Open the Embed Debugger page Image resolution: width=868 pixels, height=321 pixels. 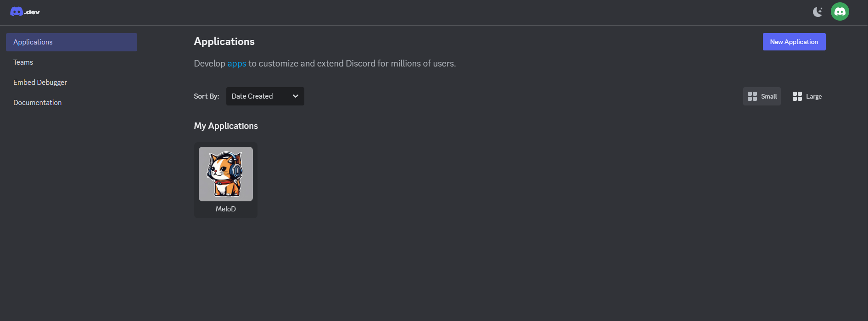(40, 82)
